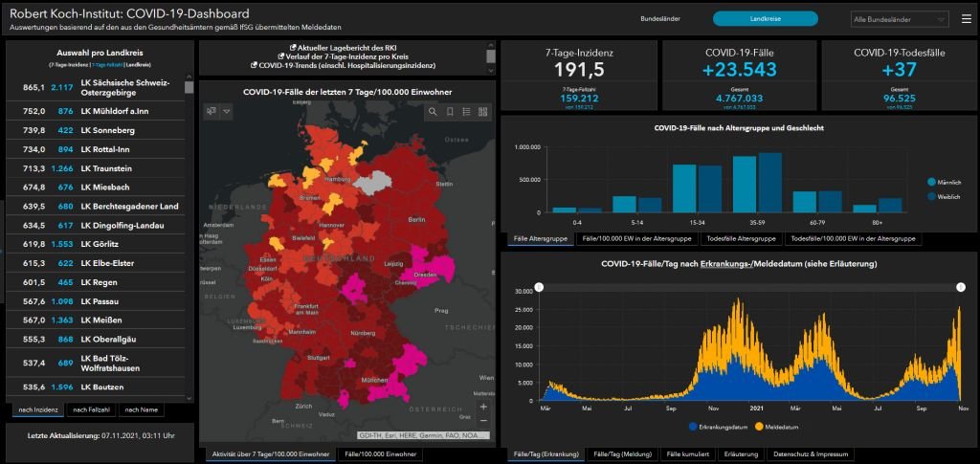Zoom in on the map with plus
980x464 pixels.
(x=483, y=406)
